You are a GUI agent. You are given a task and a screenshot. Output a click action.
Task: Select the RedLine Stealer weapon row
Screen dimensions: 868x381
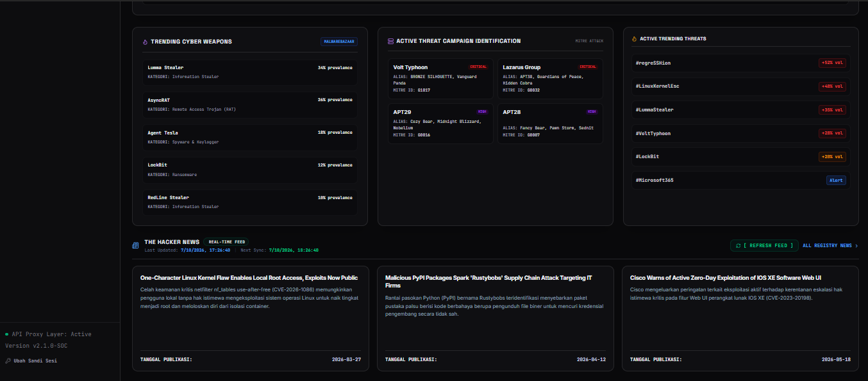250,202
